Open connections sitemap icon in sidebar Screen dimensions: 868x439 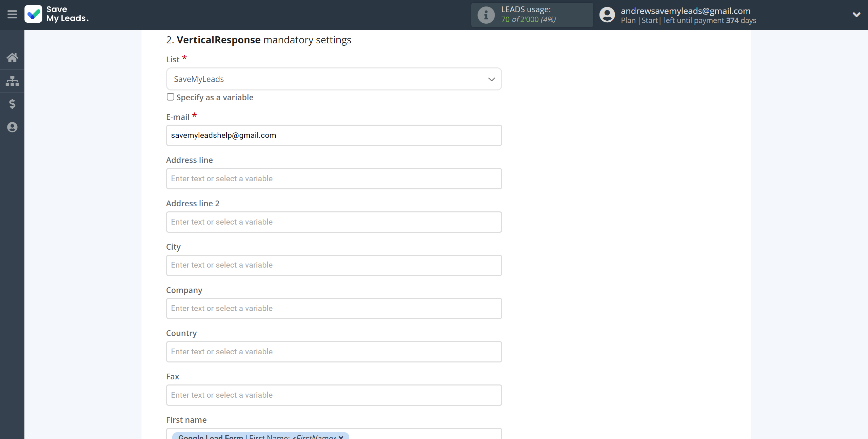tap(12, 81)
